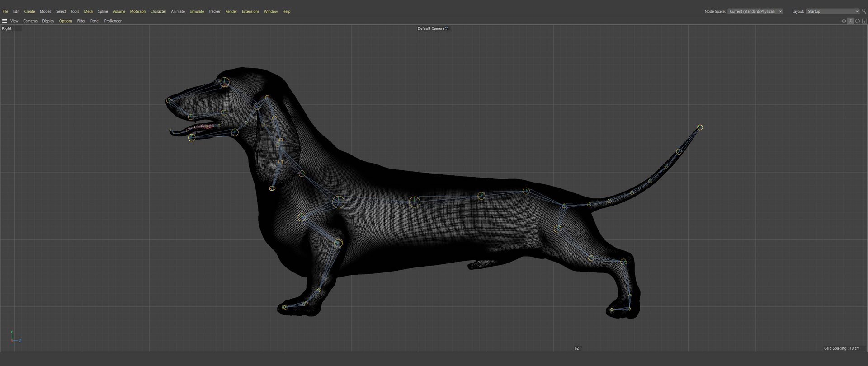Open the viewport hamburger menu

click(x=5, y=21)
